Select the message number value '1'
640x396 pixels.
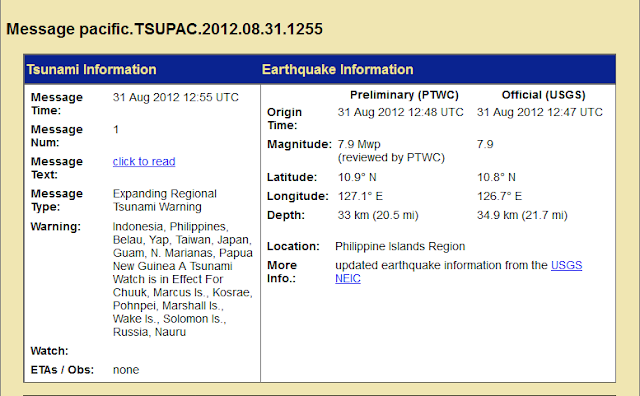(x=116, y=130)
